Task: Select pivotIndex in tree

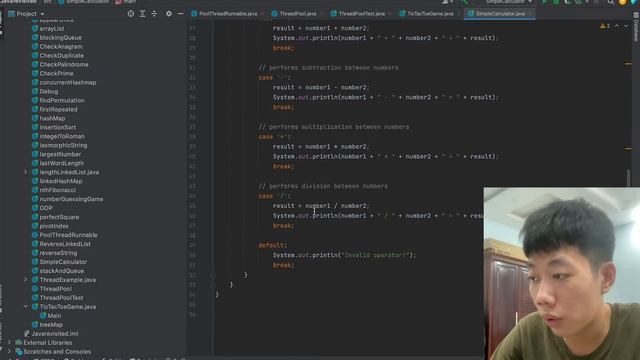Action: point(54,226)
